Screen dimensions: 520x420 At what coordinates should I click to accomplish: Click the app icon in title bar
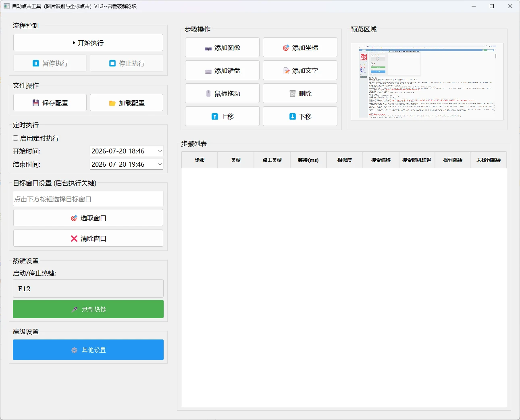pos(6,6)
